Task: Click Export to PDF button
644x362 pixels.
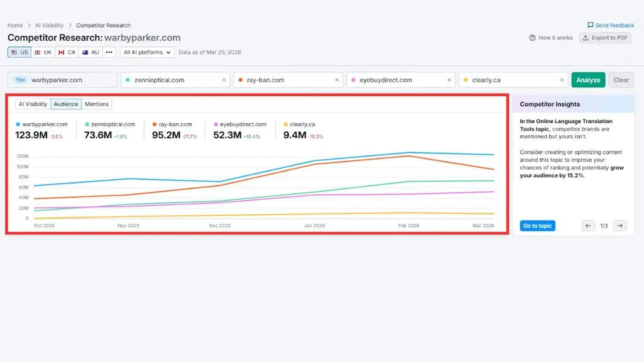Action: coord(606,38)
